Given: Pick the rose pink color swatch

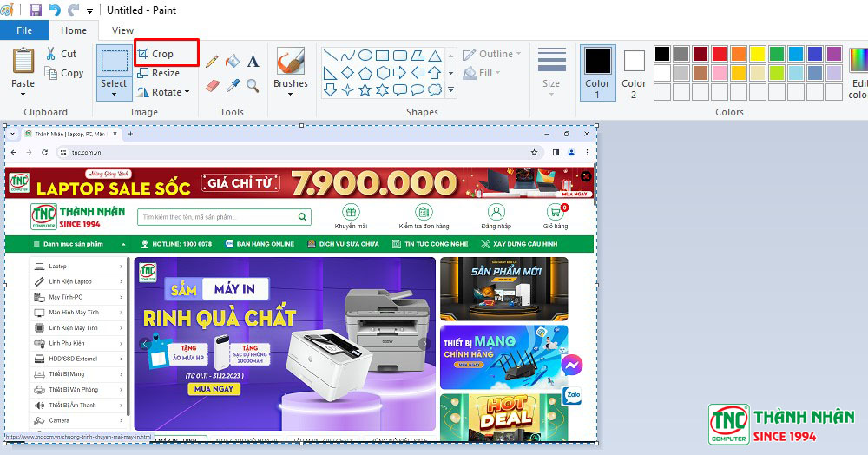Looking at the screenshot, I should pyautogui.click(x=719, y=73).
